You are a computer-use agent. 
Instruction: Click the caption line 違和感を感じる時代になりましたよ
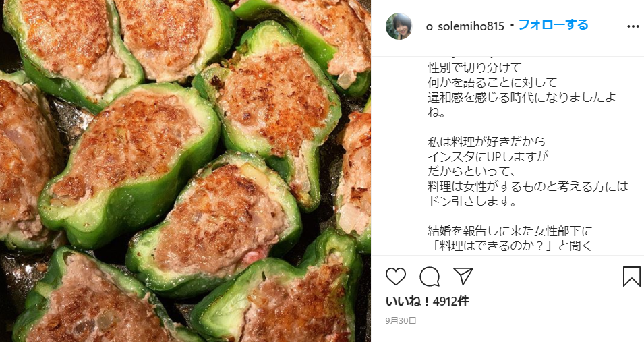[x=522, y=97]
